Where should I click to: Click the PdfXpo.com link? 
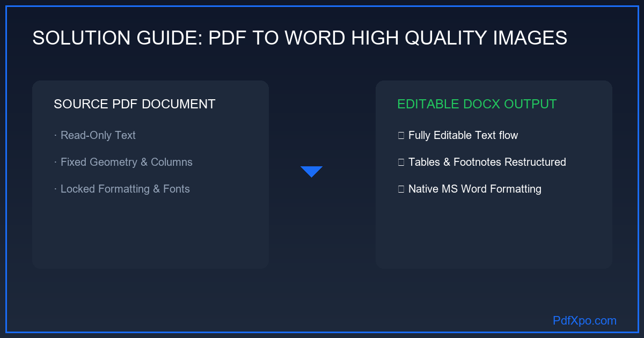(x=584, y=321)
